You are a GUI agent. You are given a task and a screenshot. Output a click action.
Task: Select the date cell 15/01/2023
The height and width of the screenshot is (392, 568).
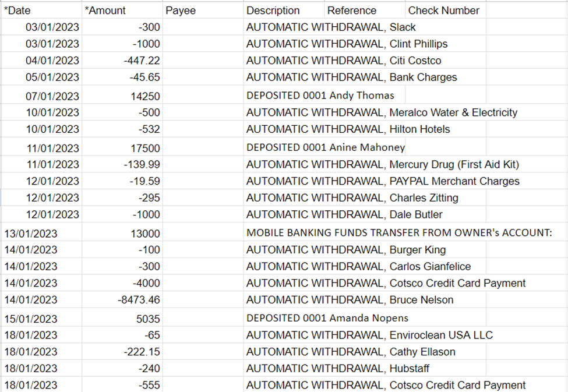(x=41, y=319)
